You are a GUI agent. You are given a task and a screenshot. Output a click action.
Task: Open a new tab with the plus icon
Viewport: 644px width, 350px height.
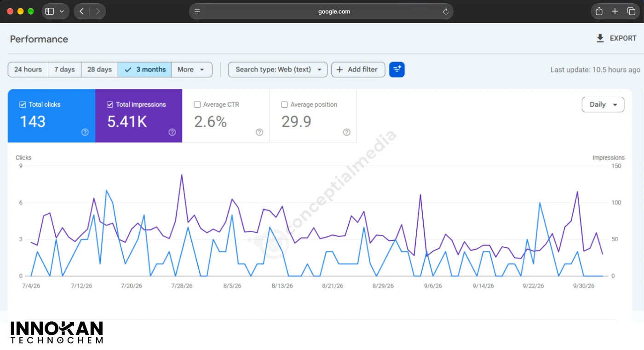pos(615,12)
